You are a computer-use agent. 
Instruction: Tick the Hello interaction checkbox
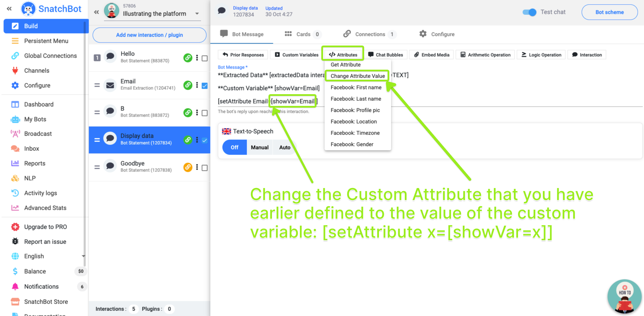pos(205,58)
